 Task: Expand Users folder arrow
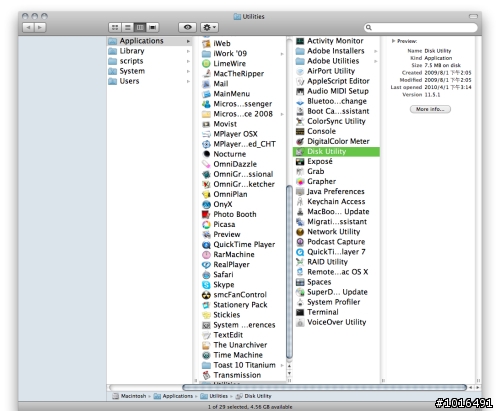pos(188,81)
